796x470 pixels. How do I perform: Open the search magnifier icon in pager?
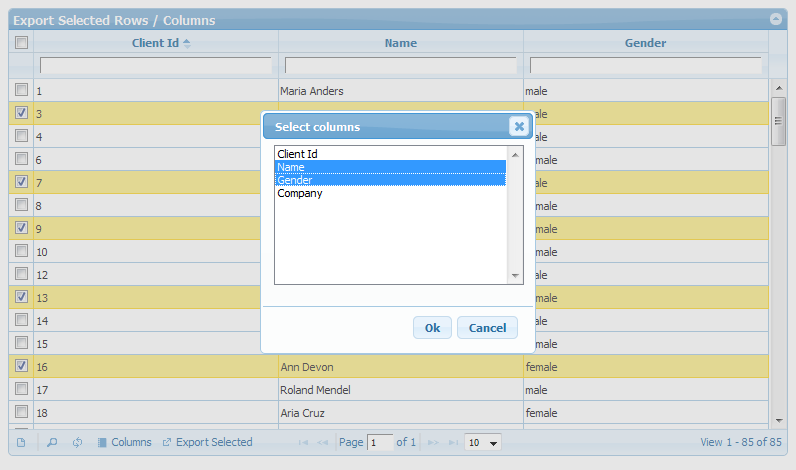(x=52, y=442)
